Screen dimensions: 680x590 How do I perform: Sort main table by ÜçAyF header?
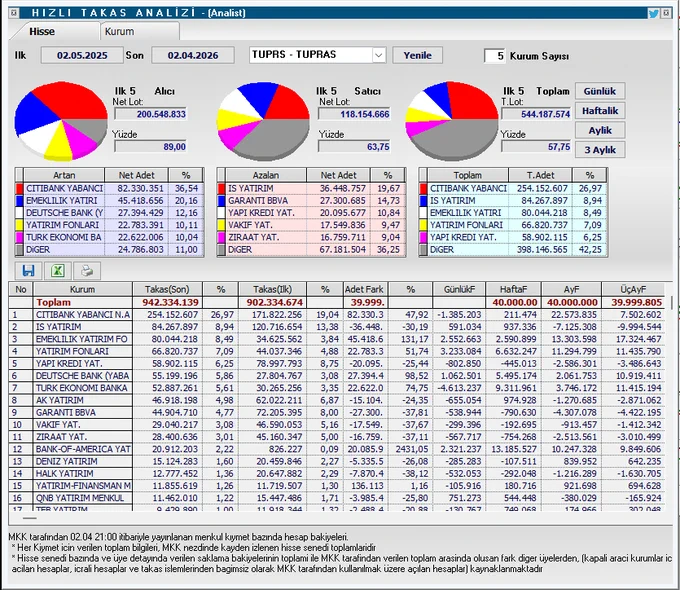tap(633, 289)
